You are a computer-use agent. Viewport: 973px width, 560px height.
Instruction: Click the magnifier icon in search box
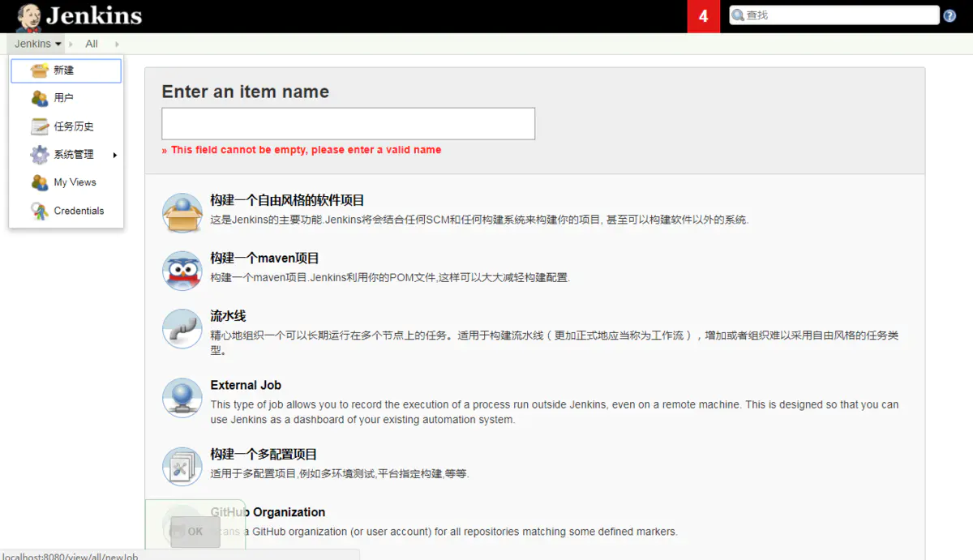738,15
